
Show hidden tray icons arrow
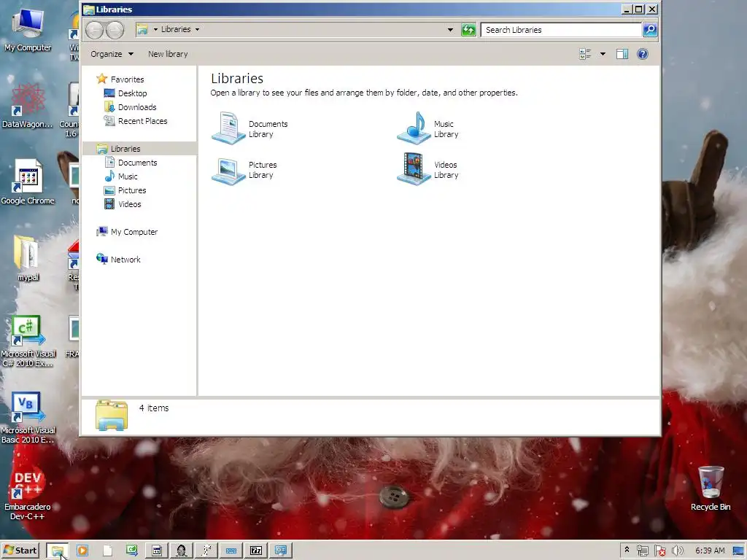pos(627,550)
